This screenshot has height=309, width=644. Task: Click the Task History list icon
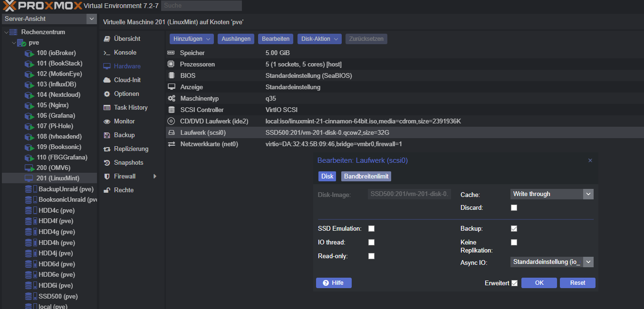tap(107, 108)
